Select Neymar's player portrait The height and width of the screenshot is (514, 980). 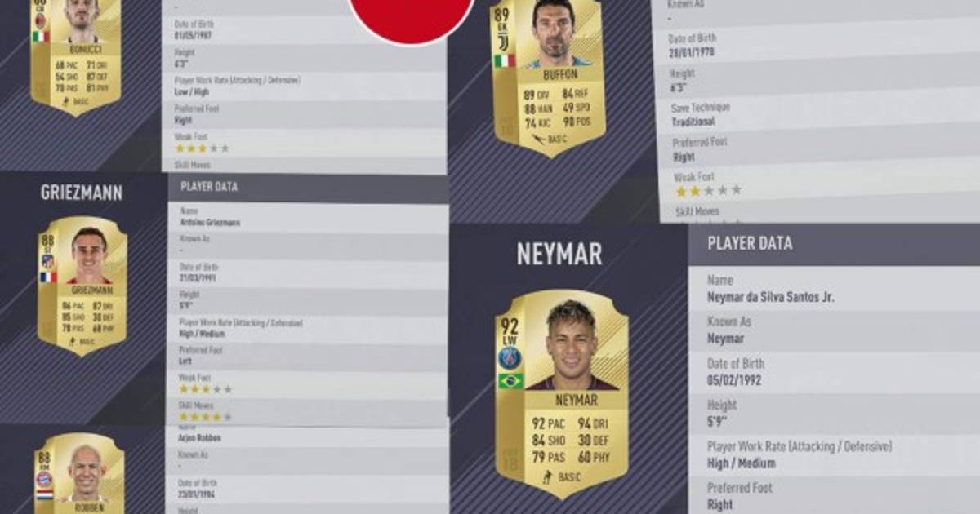(x=572, y=345)
